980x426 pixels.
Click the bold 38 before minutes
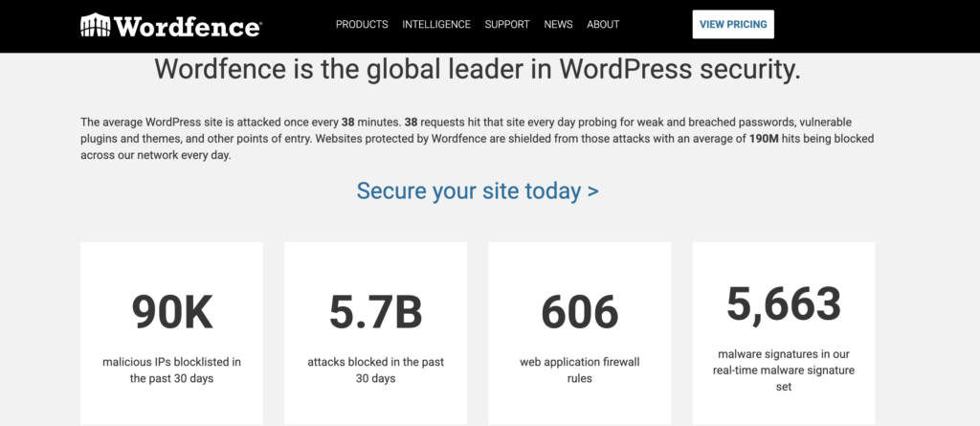coord(348,122)
